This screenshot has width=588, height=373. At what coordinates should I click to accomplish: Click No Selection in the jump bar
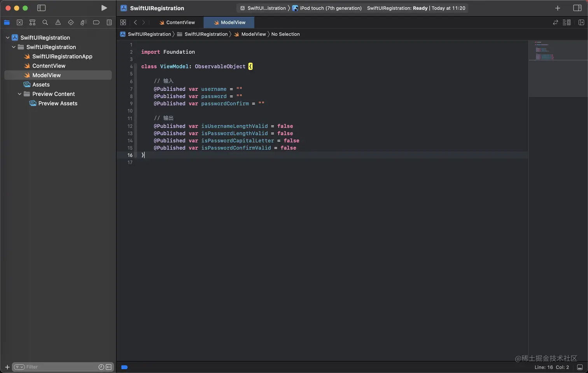(x=285, y=34)
